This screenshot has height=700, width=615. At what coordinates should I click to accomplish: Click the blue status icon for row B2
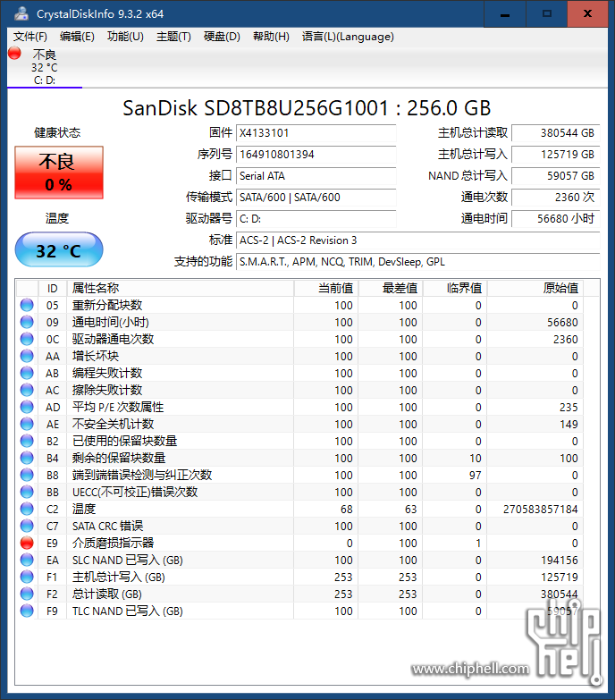[x=27, y=441]
